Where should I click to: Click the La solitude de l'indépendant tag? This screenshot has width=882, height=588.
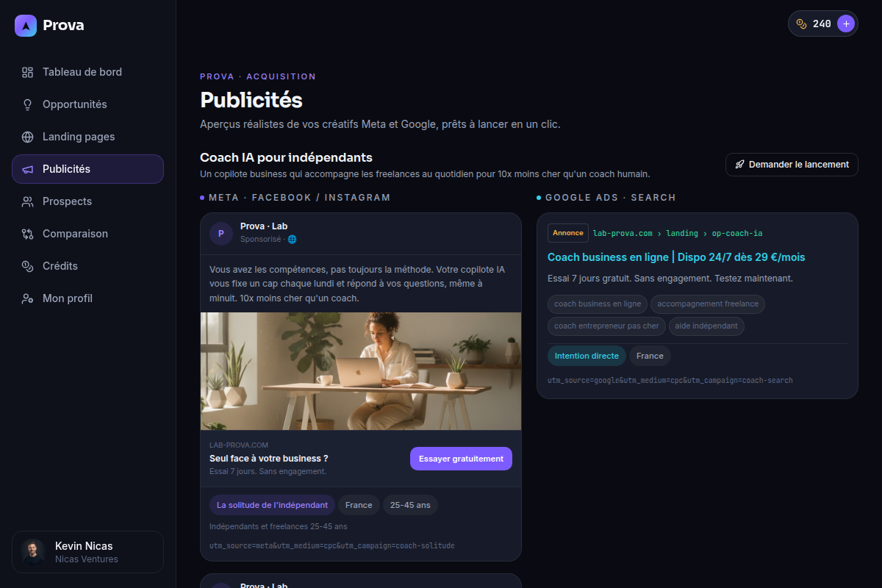pyautogui.click(x=272, y=505)
